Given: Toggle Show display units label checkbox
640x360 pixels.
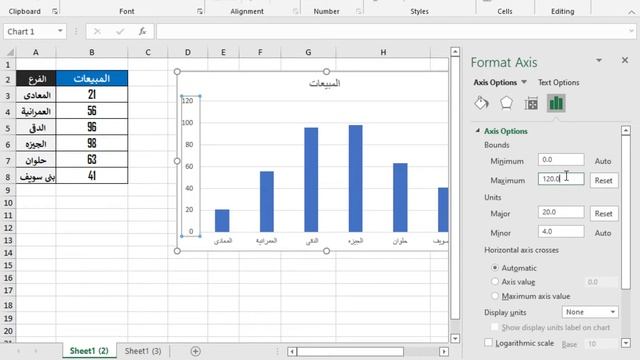Looking at the screenshot, I should [495, 327].
